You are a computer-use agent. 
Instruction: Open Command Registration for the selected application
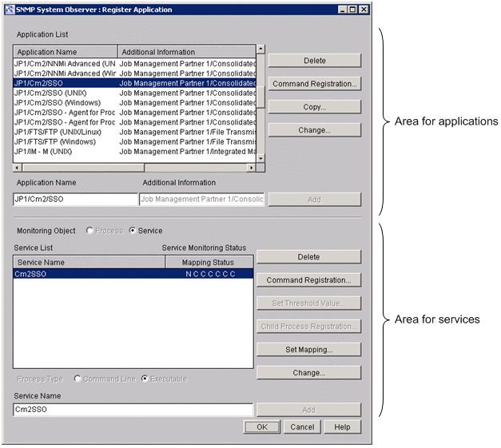[x=315, y=84]
